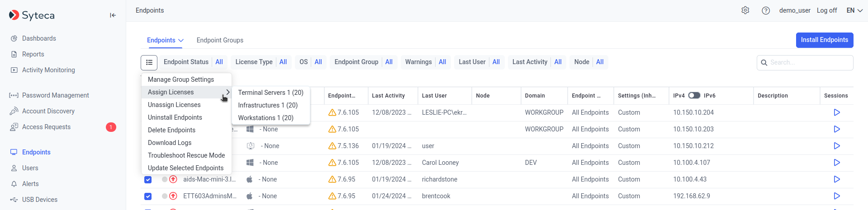Open the settings gear icon
The image size is (868, 210).
(x=745, y=10)
